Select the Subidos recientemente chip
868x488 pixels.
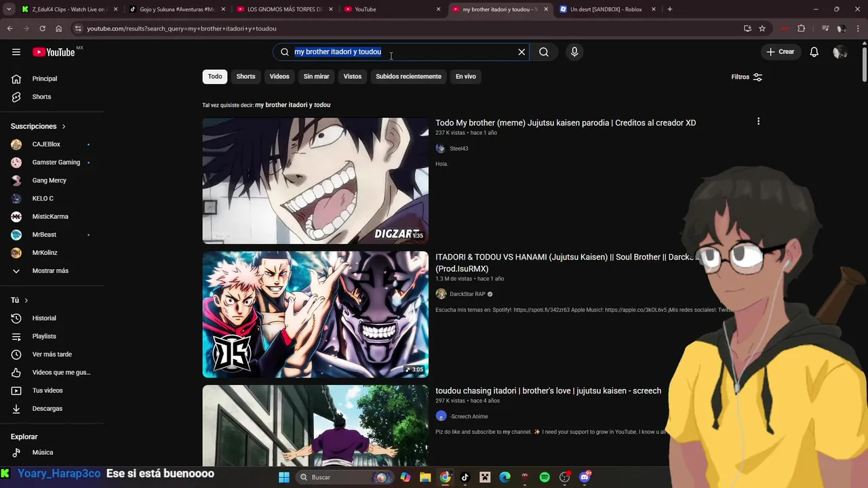(408, 77)
